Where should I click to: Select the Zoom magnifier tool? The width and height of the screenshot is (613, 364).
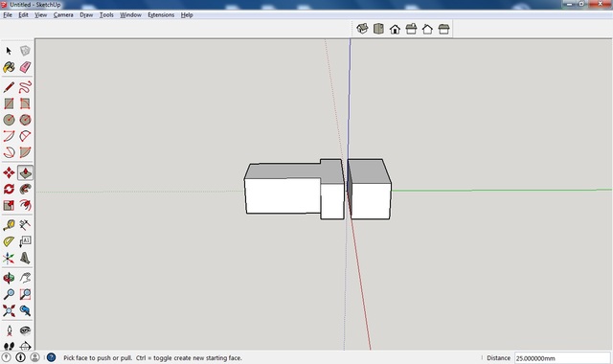point(9,294)
